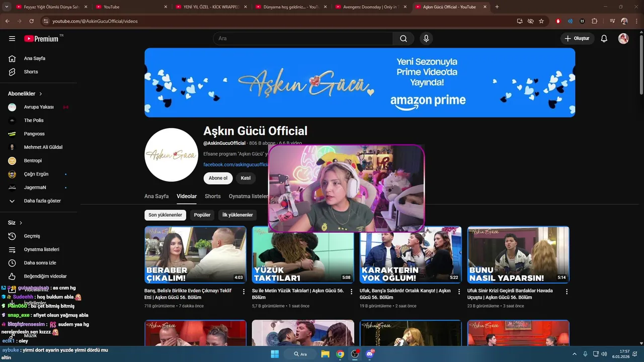Click the Oluştur create button

click(578, 39)
